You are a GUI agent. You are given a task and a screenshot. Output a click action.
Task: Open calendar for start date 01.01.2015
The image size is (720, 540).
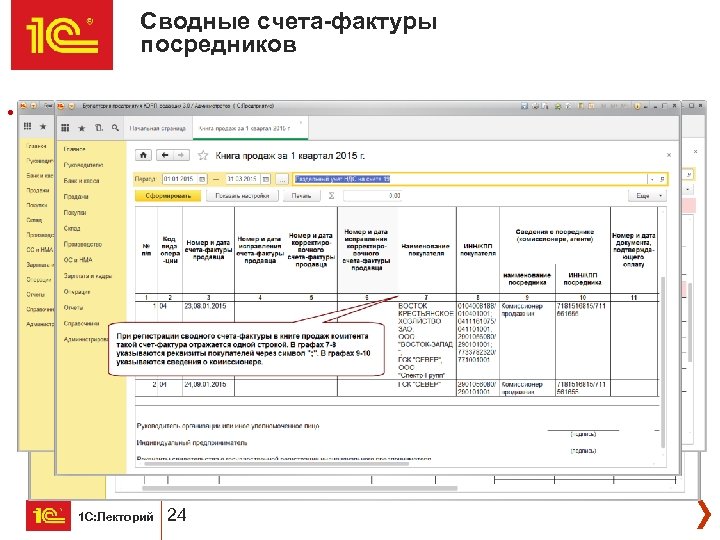tap(202, 179)
